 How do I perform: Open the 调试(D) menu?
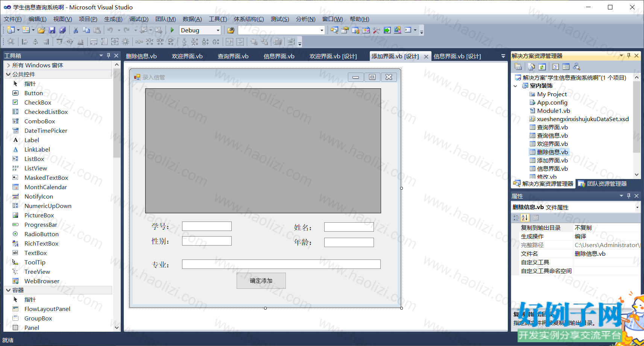coord(139,19)
